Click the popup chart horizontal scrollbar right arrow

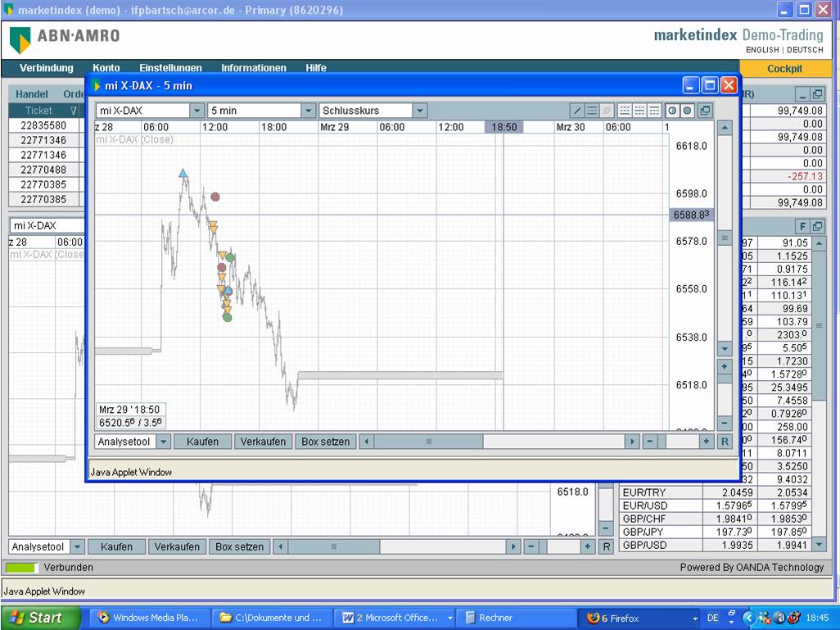point(632,442)
